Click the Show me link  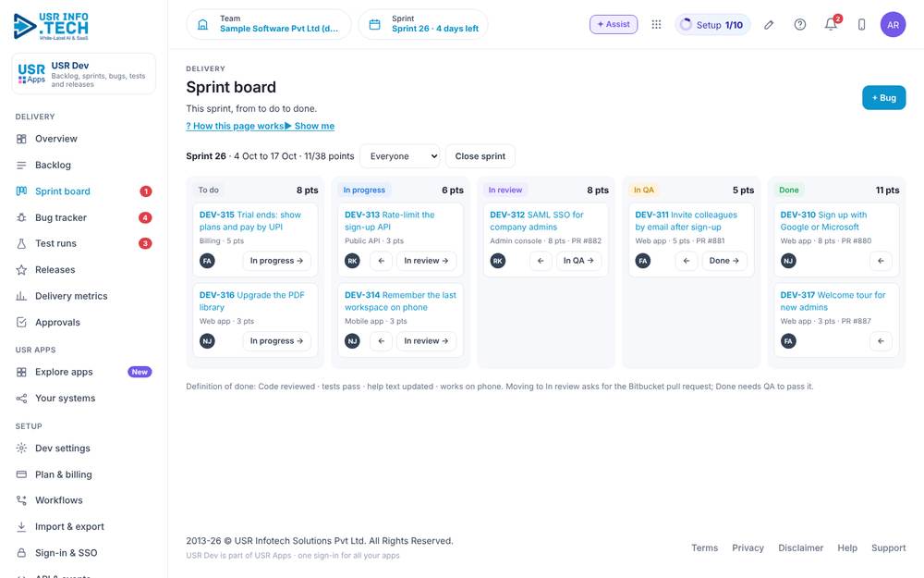pos(310,126)
